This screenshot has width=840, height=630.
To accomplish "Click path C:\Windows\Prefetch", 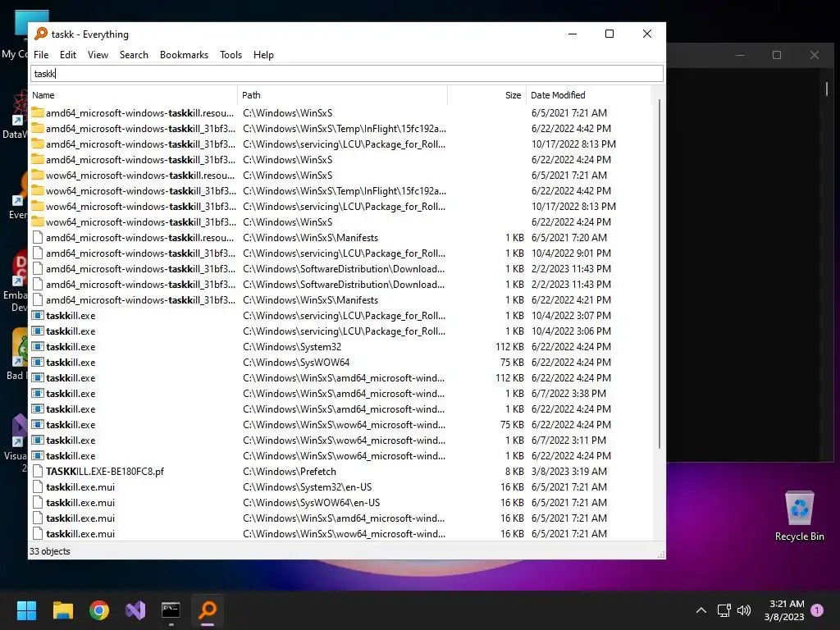I will coord(290,472).
